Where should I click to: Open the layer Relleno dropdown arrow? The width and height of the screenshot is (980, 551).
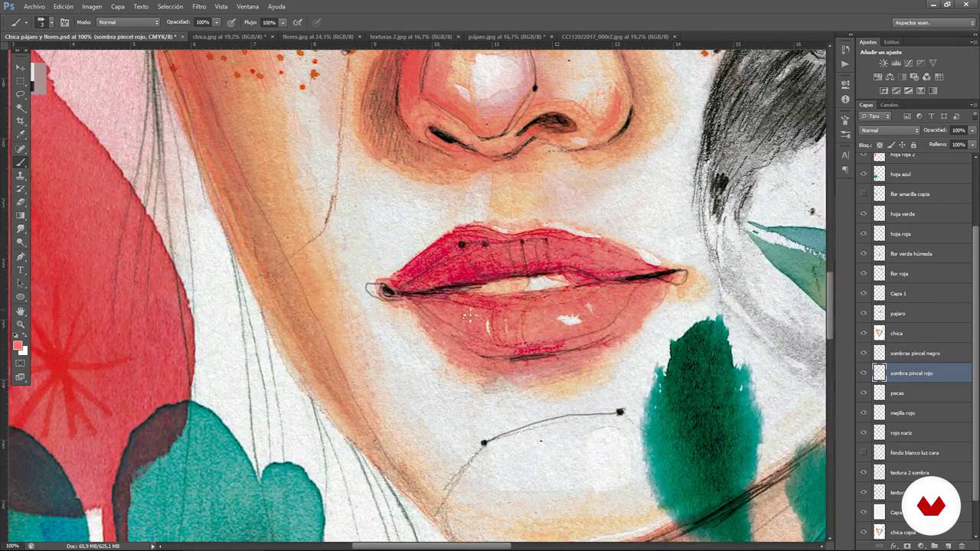coord(972,145)
